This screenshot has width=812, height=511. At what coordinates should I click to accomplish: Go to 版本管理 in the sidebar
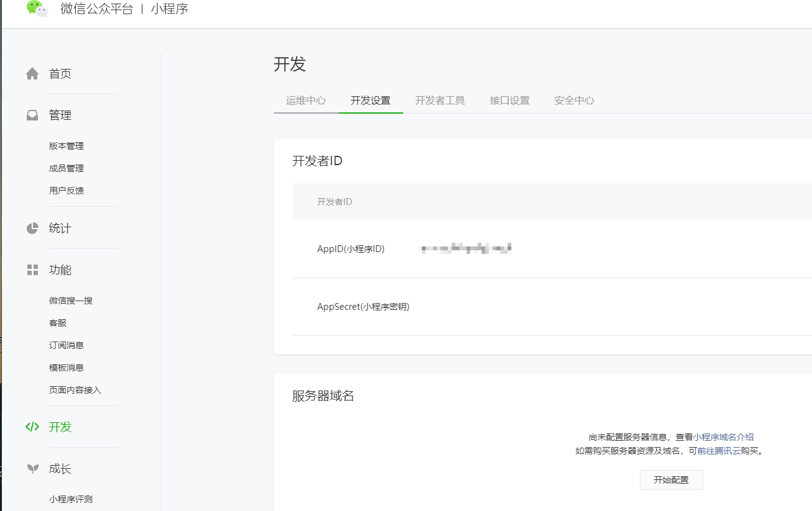66,146
